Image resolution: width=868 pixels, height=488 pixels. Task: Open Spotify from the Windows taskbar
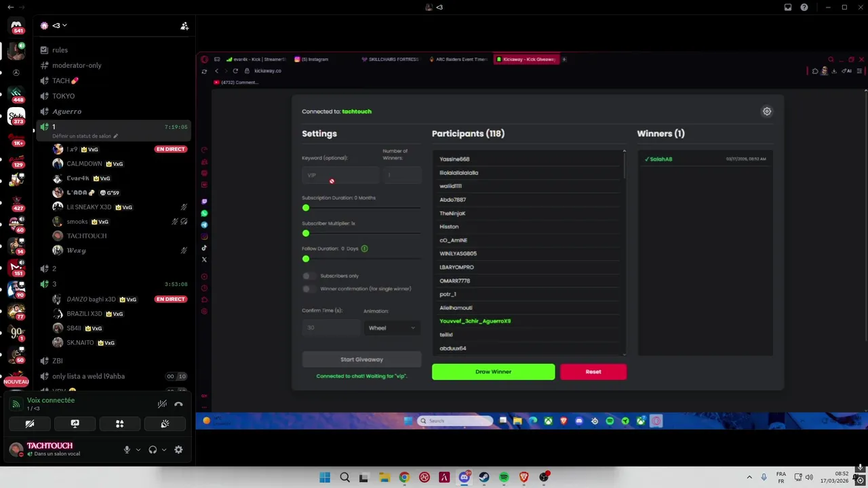click(504, 477)
